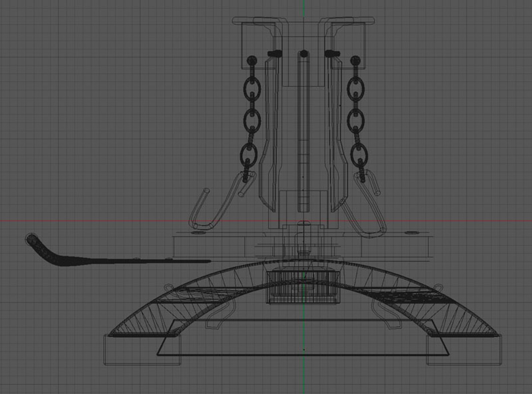Select the right chain in the wireframe

357,119
